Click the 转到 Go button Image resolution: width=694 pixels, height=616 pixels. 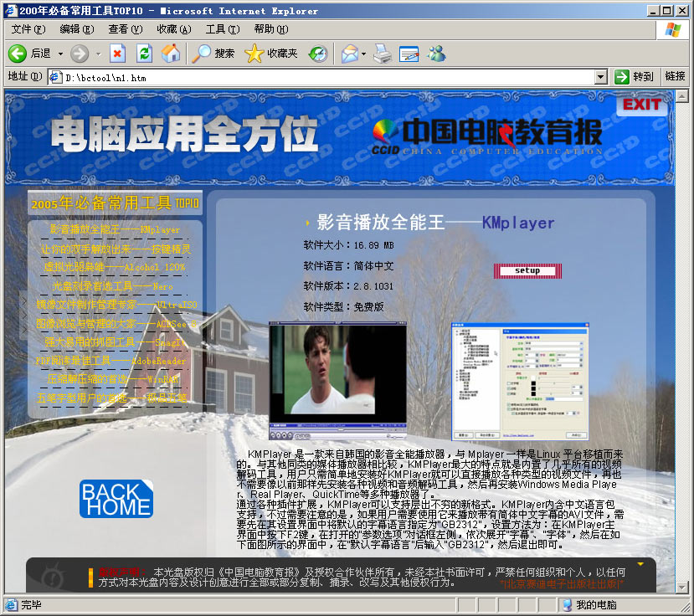634,77
